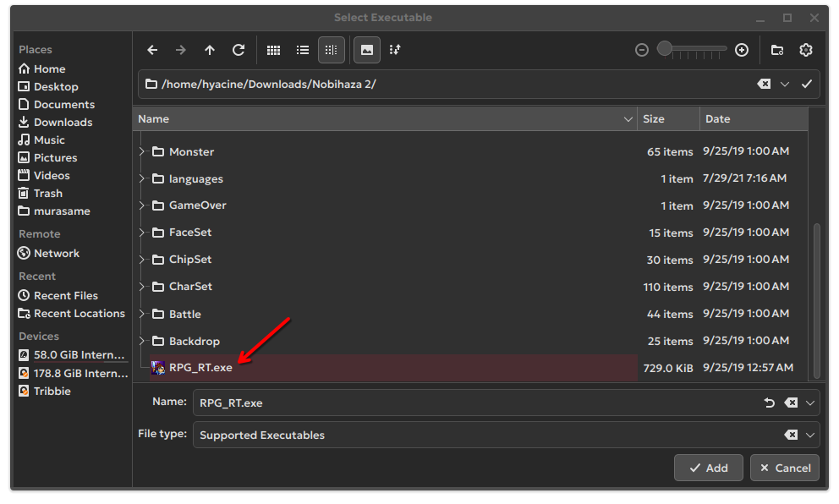
Task: Open the Name field history dropdown
Action: tap(811, 403)
